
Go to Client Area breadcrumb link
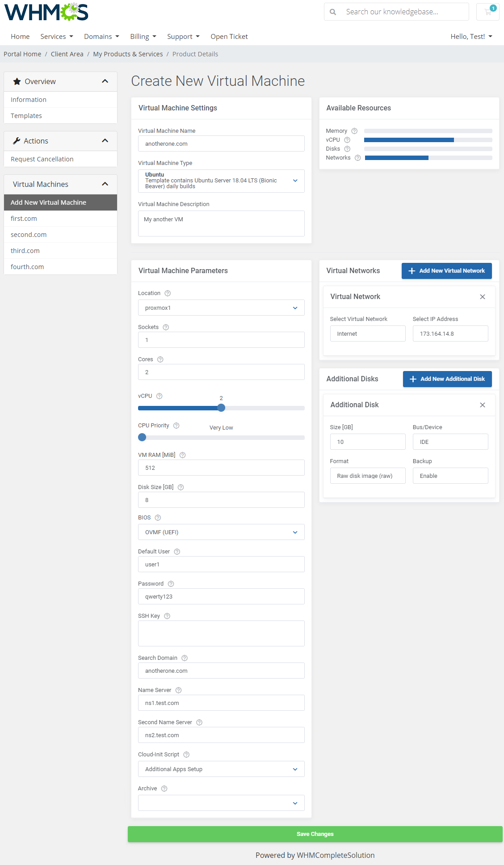67,54
